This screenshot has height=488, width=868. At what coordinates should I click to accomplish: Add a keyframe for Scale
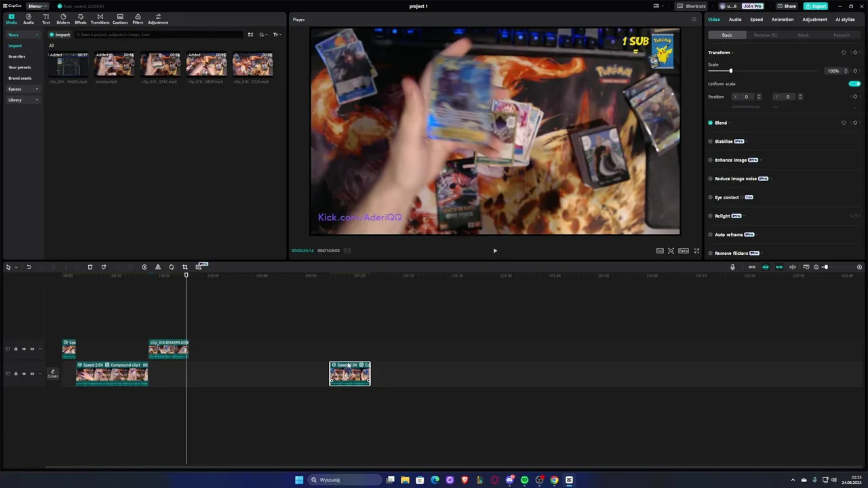855,70
